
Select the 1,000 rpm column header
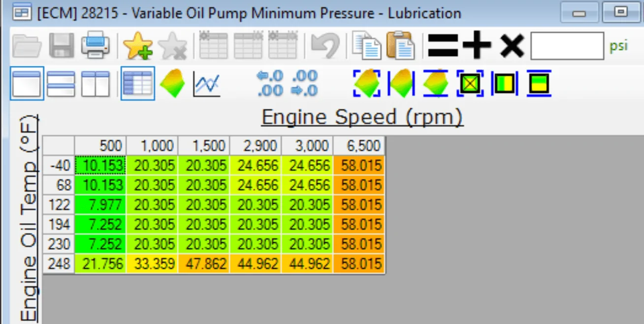tap(152, 146)
